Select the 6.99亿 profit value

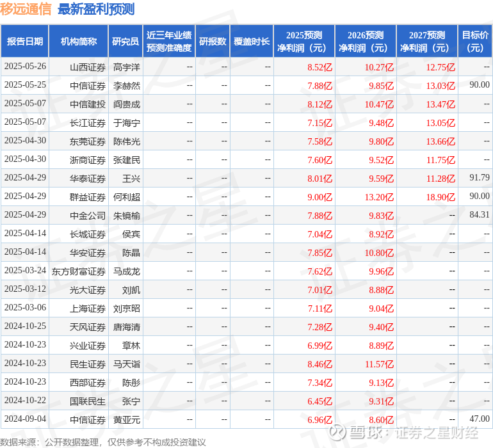[x=319, y=346]
